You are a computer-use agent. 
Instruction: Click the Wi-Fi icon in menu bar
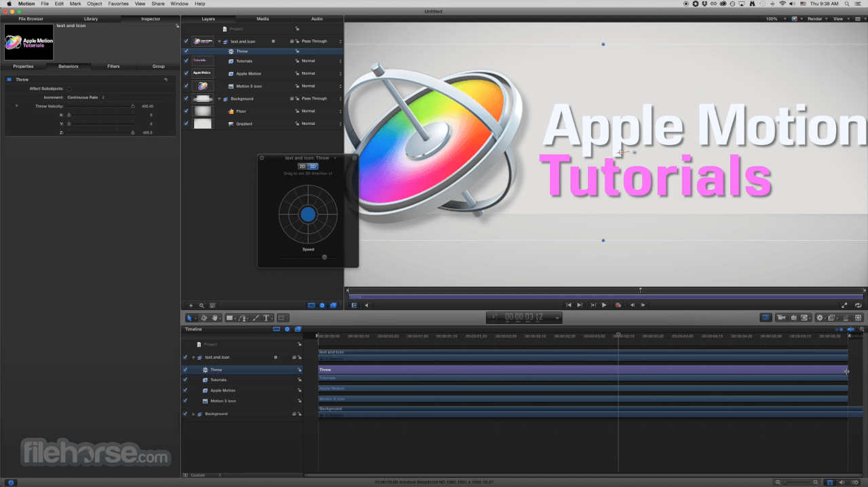(x=782, y=3)
